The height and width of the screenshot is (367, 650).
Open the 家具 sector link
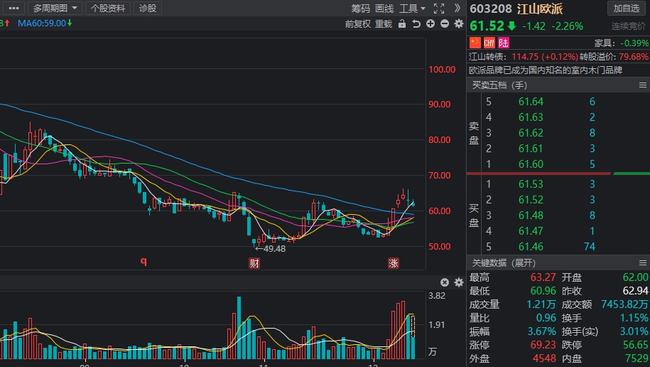[603, 43]
